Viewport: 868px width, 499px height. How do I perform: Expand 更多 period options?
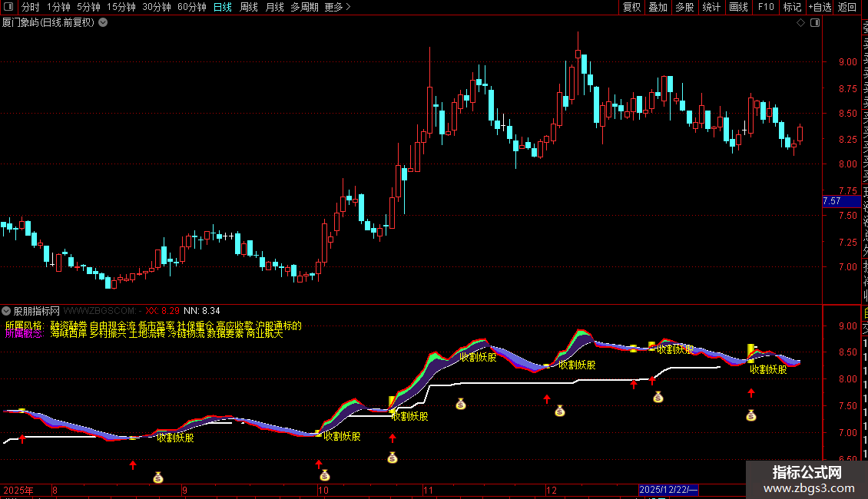pyautogui.click(x=337, y=7)
